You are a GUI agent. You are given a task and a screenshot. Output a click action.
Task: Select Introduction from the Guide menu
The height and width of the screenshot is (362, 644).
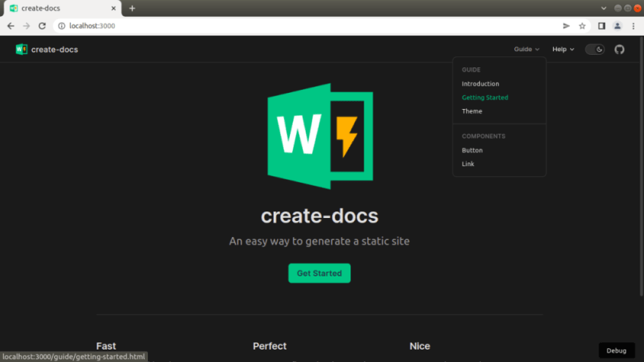pos(480,83)
